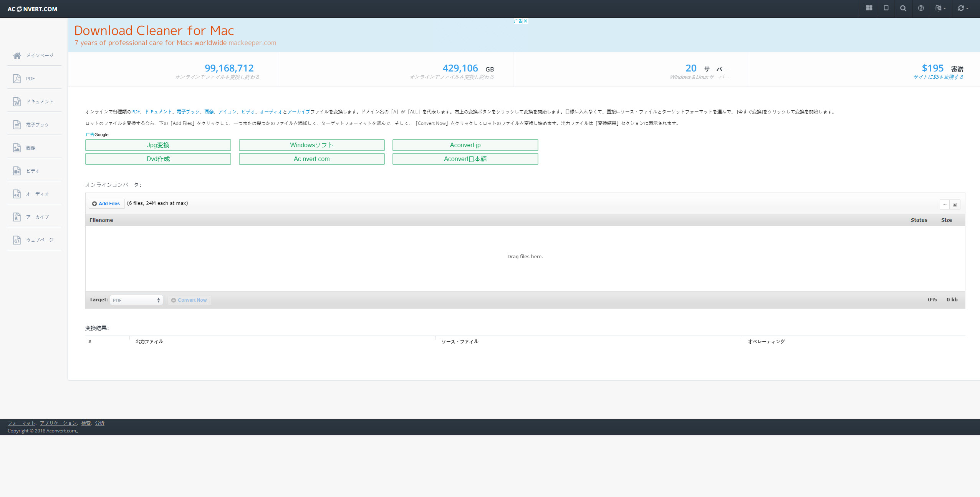Open オーディオ section in sidebar
The height and width of the screenshot is (497, 980).
[34, 194]
